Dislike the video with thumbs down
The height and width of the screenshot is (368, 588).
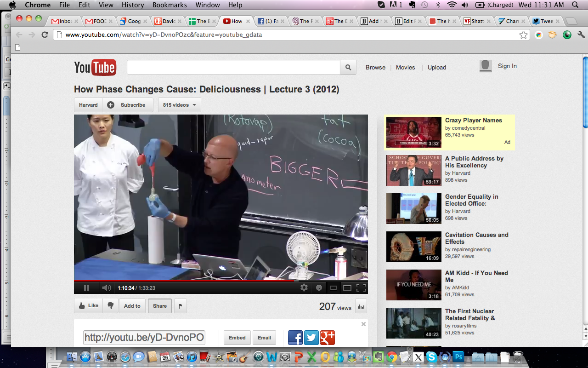point(110,306)
